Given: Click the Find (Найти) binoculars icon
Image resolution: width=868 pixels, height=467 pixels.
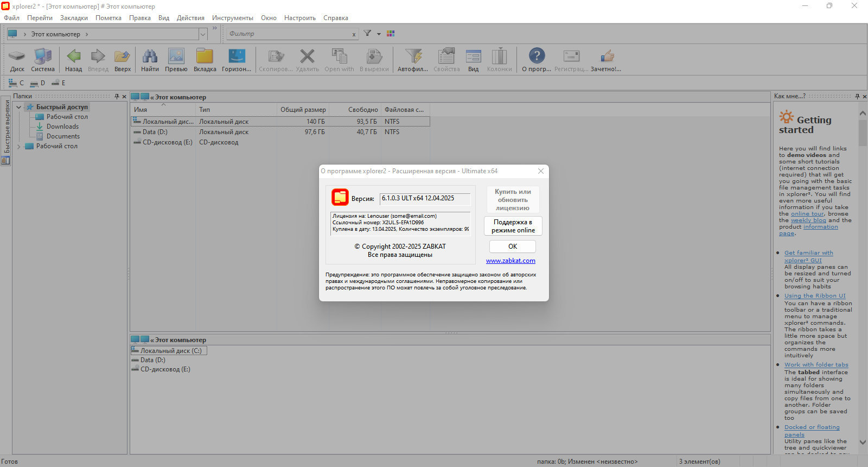Looking at the screenshot, I should coord(150,56).
